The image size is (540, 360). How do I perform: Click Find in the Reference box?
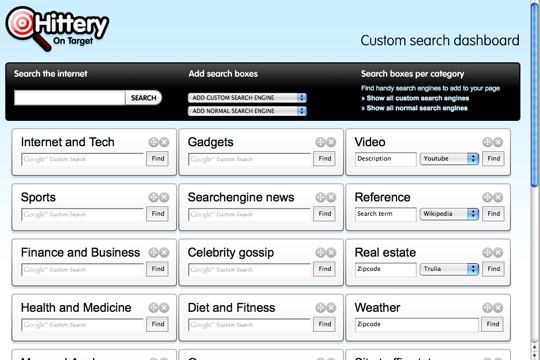494,214
